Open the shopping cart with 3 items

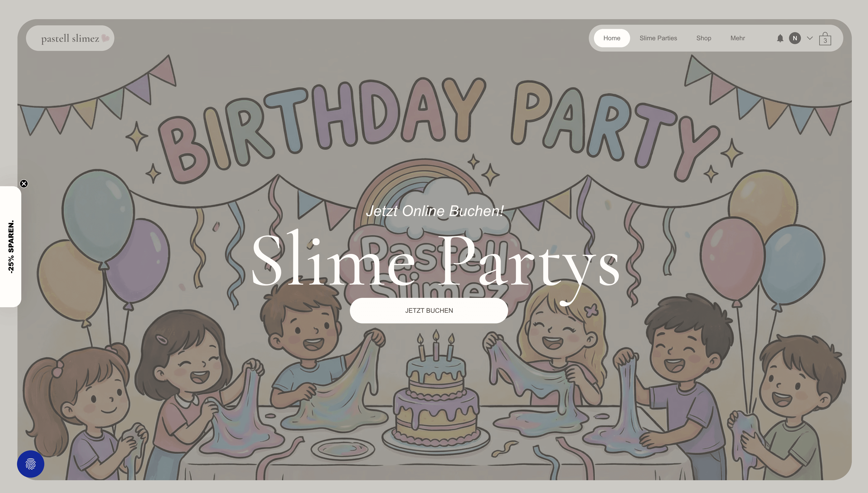[x=825, y=39]
